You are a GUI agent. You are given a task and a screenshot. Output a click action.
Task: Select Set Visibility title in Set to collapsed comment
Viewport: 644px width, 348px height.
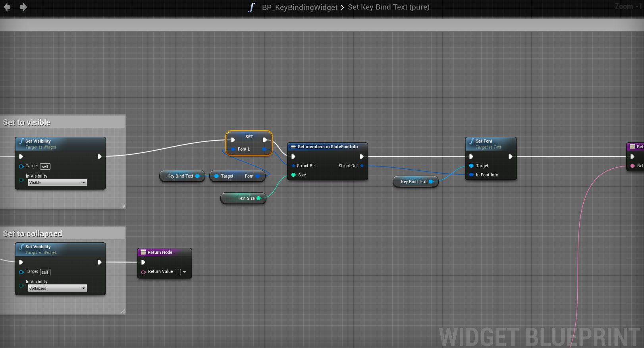point(38,247)
